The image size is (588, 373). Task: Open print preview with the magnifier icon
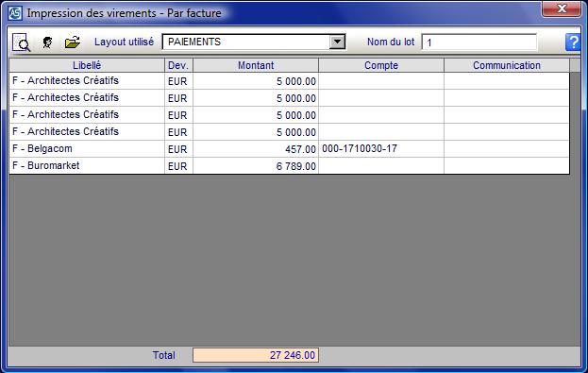coord(21,42)
